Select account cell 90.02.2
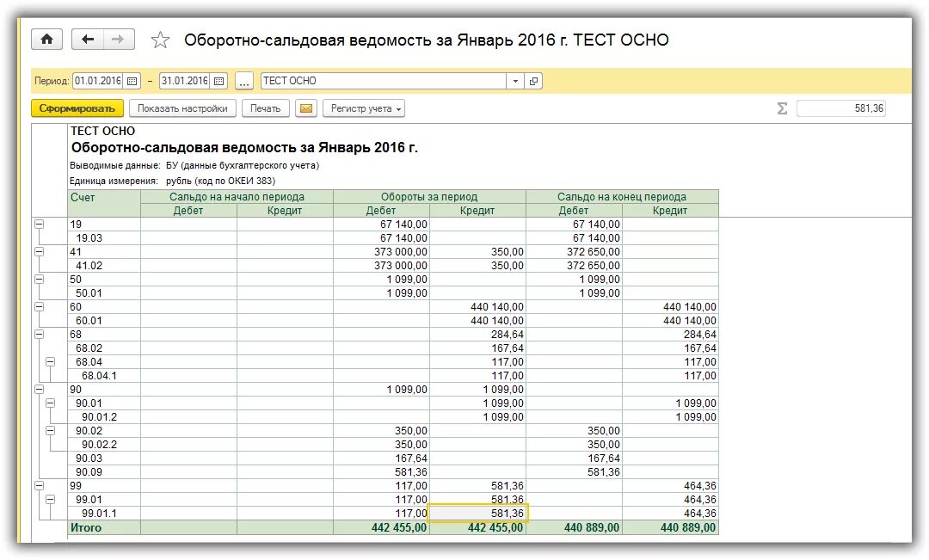The image size is (929, 560). tap(104, 445)
